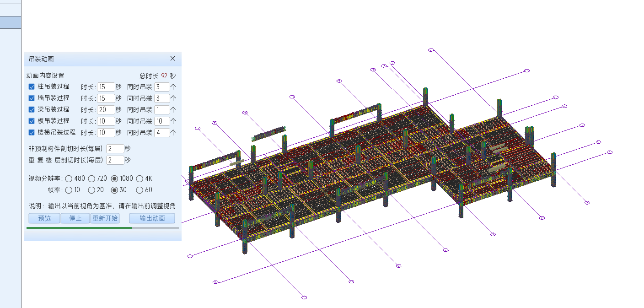
Task: Select 720 video resolution
Action: [91, 178]
